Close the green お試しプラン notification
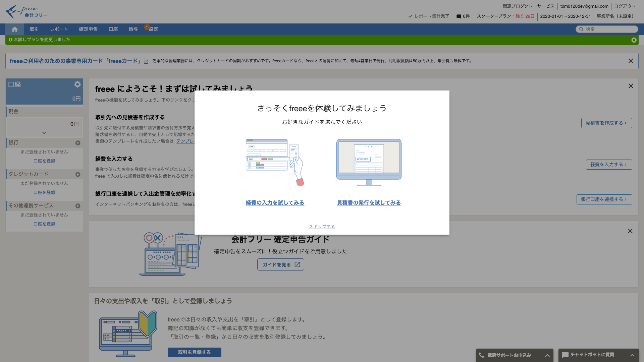This screenshot has width=644, height=362. pyautogui.click(x=634, y=40)
